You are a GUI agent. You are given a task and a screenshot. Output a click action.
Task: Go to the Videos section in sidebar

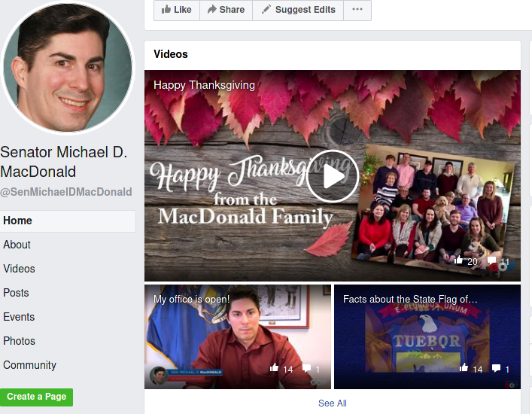point(19,269)
